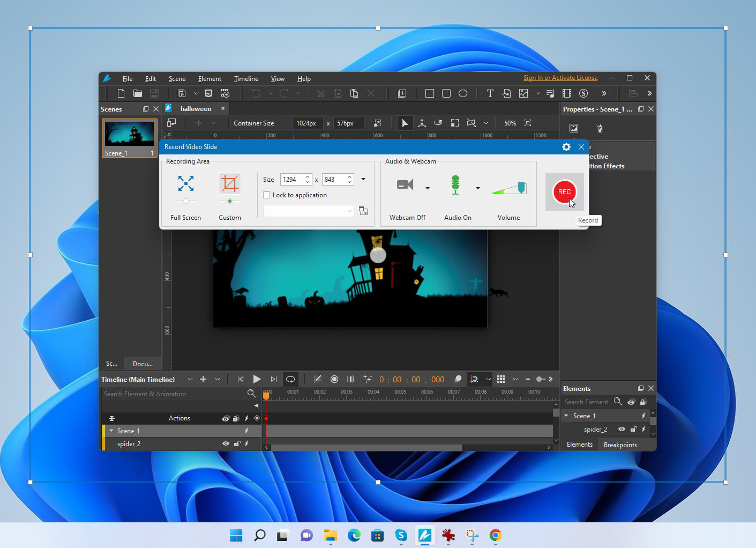Screen dimensions: 756x548
Task: Click the red REC record button
Action: [564, 192]
